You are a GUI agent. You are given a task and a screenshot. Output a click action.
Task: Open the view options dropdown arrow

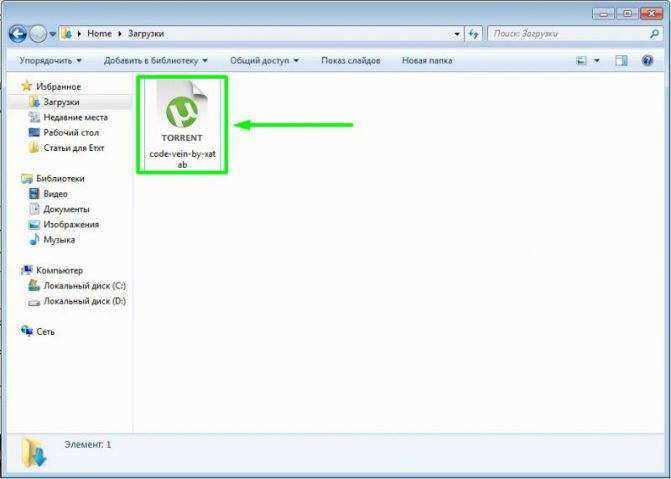coord(597,61)
